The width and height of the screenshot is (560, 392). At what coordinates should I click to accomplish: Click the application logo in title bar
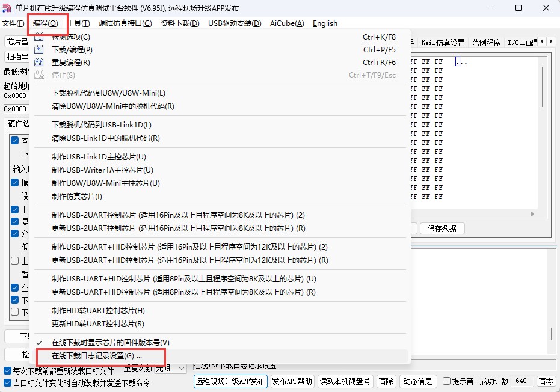coord(7,8)
